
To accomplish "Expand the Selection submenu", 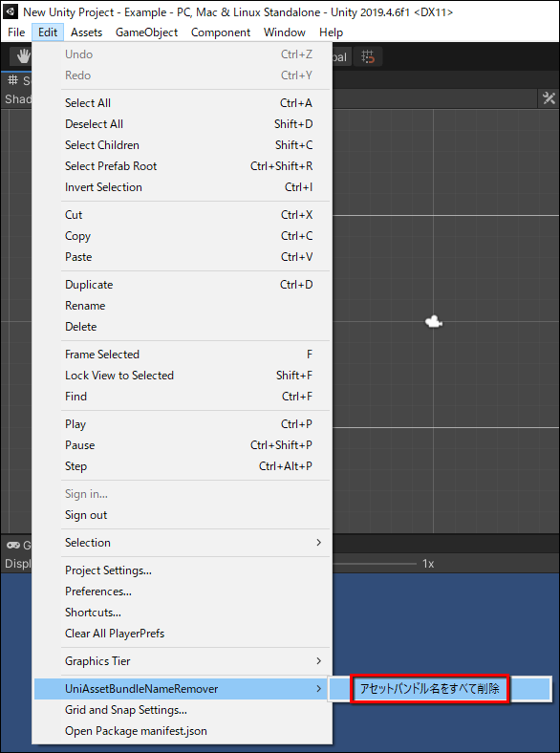I will coord(182,543).
